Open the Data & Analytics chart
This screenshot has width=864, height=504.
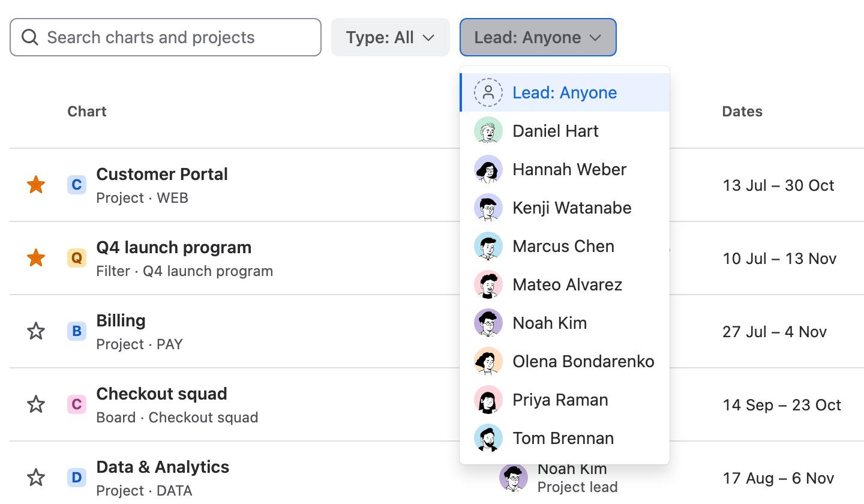click(163, 467)
